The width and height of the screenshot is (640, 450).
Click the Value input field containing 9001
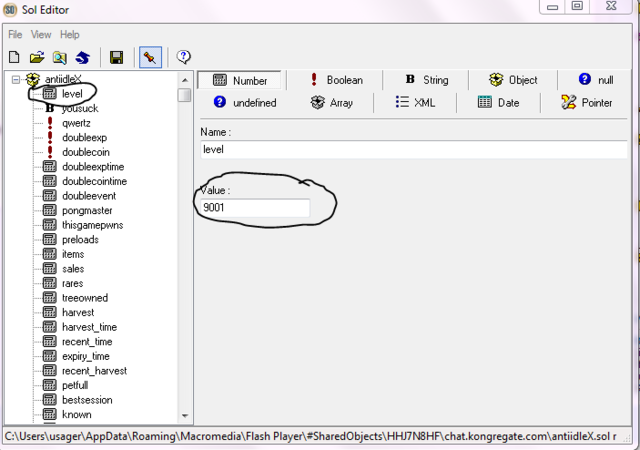[x=255, y=208]
